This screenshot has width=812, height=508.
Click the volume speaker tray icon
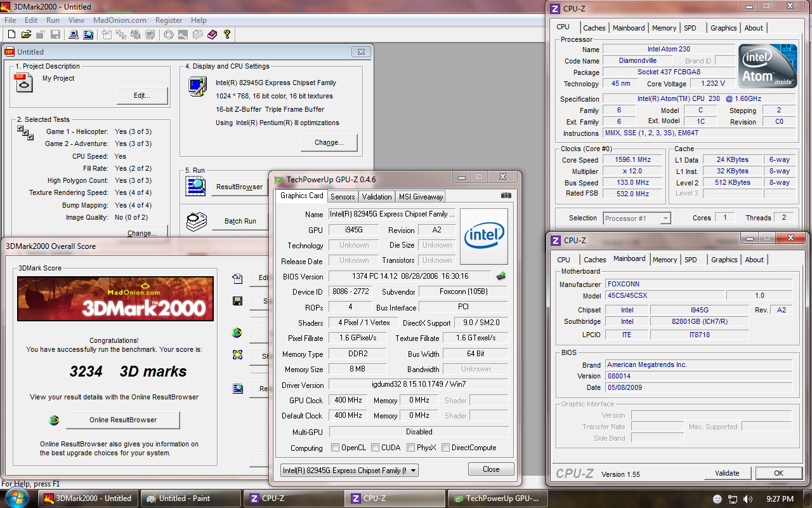point(748,499)
